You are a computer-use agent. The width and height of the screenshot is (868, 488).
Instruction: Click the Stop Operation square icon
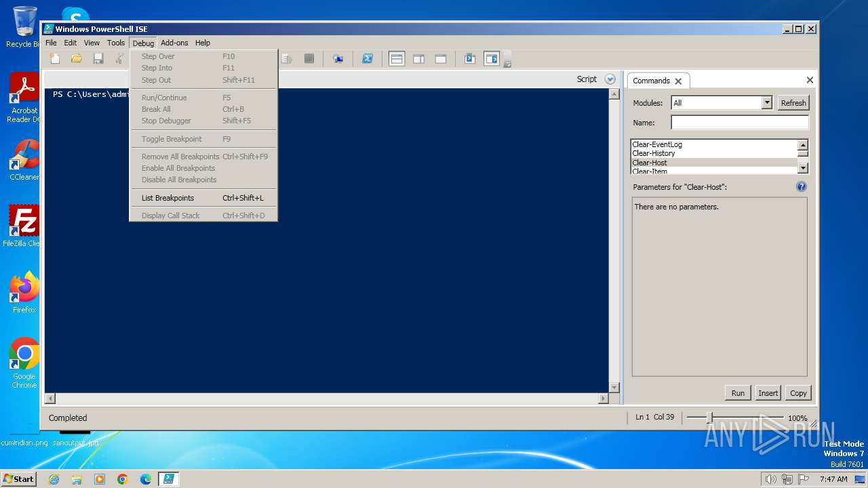click(309, 59)
